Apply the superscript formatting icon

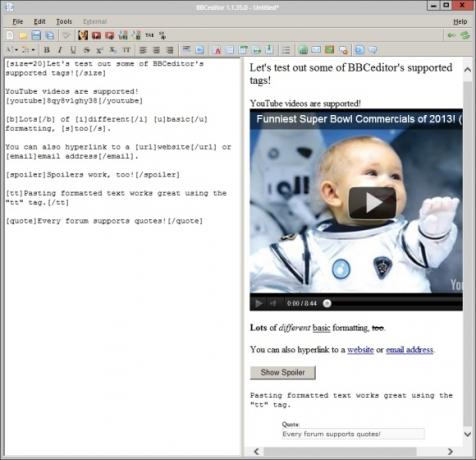pyautogui.click(x=99, y=50)
